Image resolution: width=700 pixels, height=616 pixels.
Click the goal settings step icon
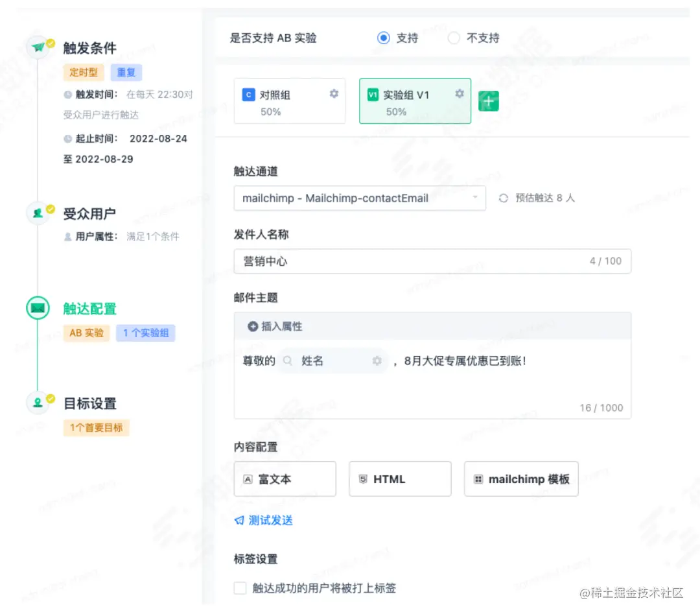coord(38,403)
